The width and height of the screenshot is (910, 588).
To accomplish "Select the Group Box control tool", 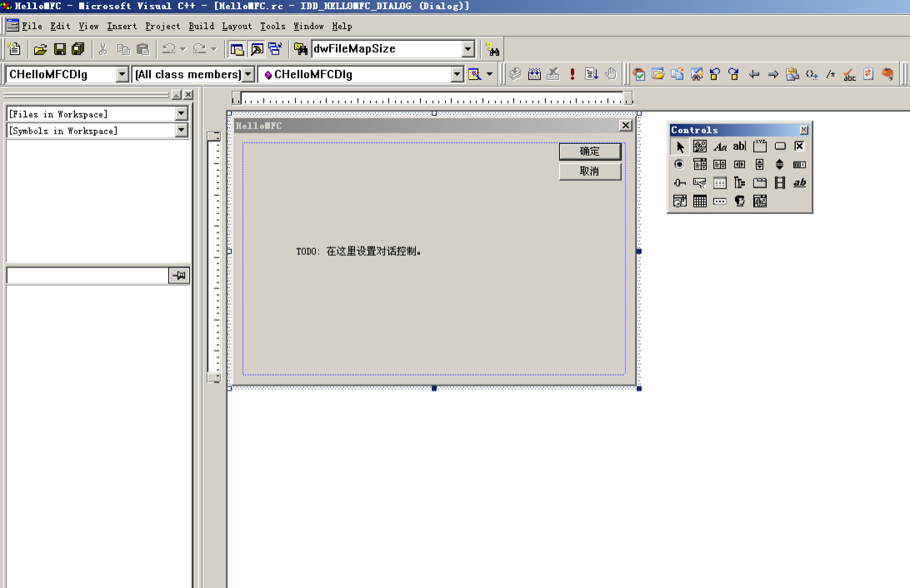I will [760, 147].
